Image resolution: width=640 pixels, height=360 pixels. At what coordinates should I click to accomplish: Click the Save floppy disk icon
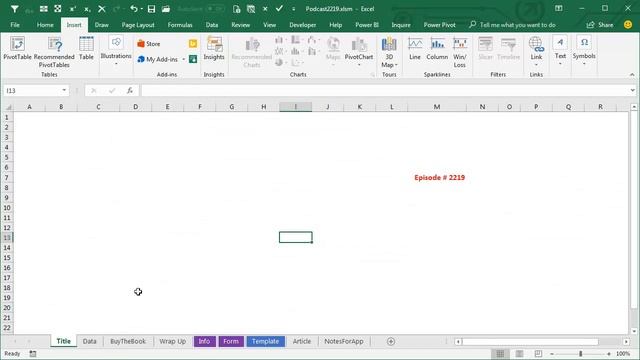151,9
